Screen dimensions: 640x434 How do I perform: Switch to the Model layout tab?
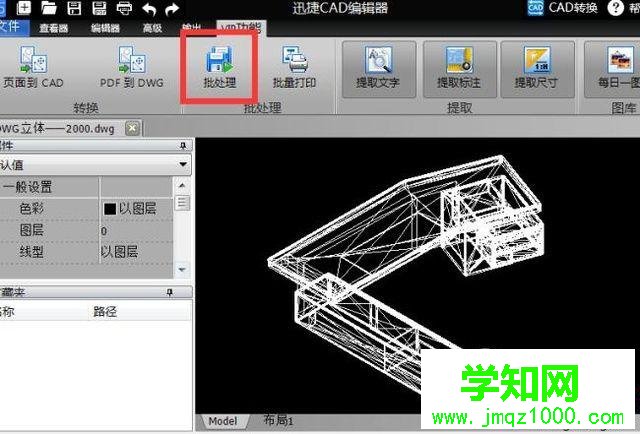click(223, 421)
